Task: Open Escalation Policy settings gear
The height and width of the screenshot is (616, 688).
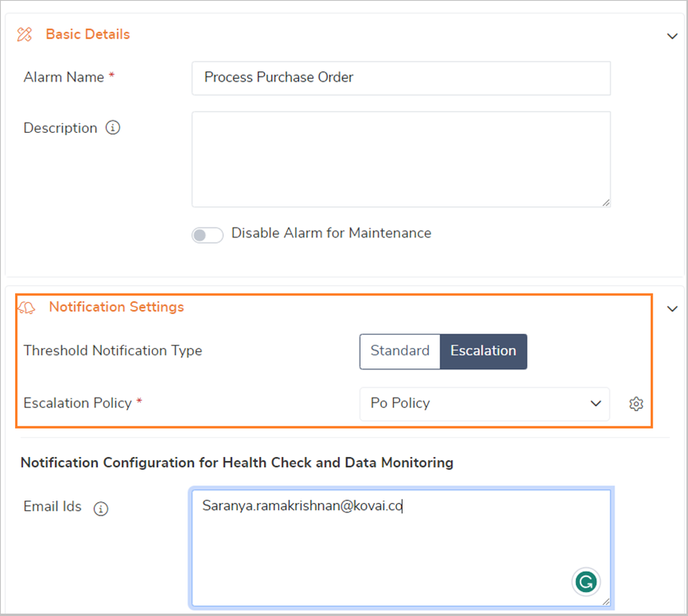Action: tap(636, 404)
